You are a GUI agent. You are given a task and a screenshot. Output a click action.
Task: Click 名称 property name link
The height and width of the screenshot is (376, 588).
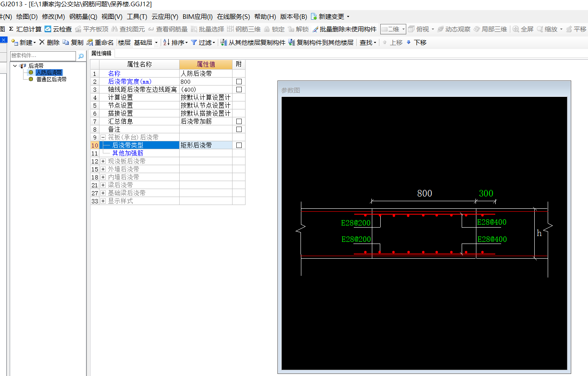114,73
